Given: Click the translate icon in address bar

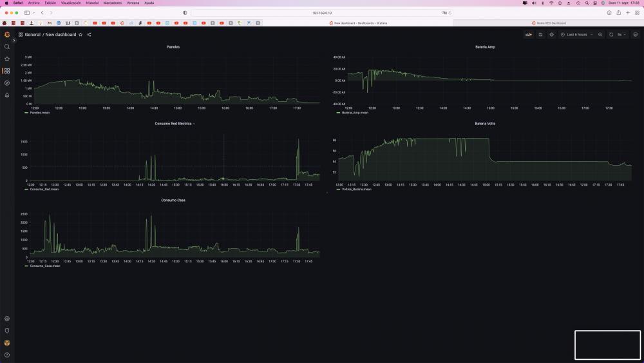Looking at the screenshot, I should [444, 13].
